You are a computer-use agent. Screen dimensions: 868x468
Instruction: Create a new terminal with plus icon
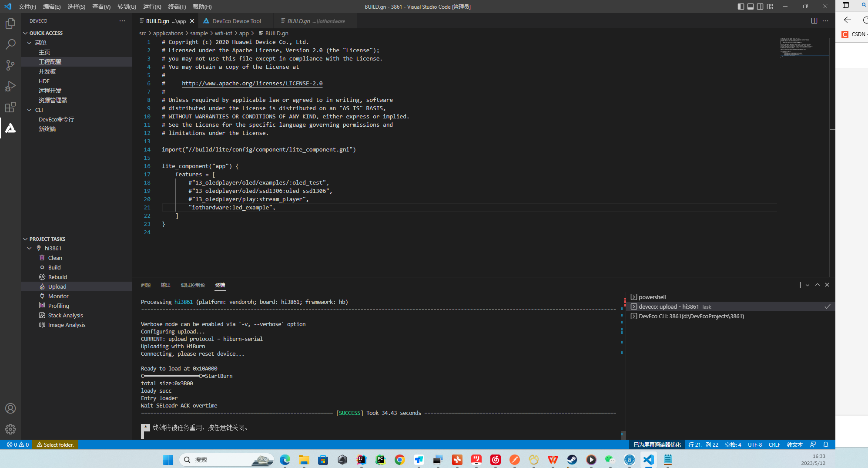point(800,285)
